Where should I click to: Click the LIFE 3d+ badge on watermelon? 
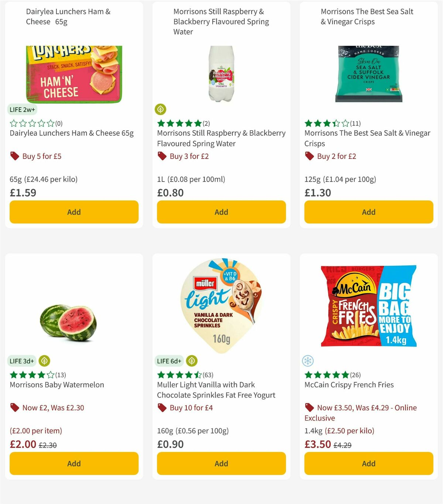(22, 361)
